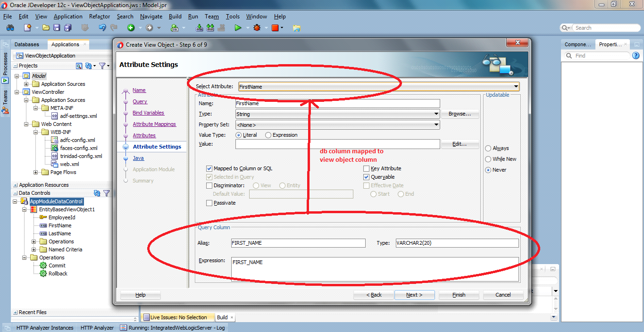Check the Discriminator checkbox
644x332 pixels.
tap(209, 185)
